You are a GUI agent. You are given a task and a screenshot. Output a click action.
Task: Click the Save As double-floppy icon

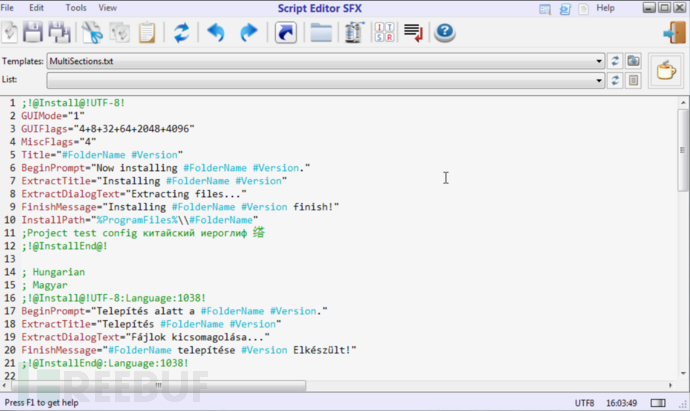click(59, 32)
